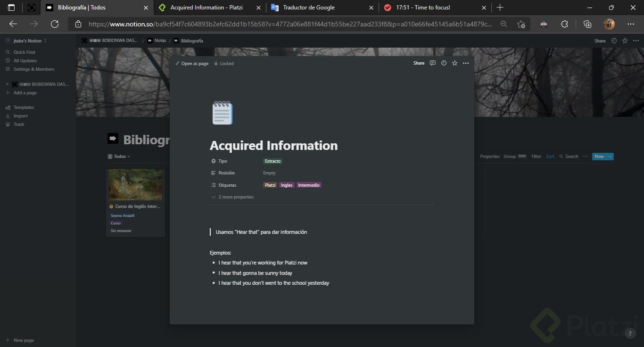
Task: Toggle the Sort option in the database toolbar
Action: [550, 156]
